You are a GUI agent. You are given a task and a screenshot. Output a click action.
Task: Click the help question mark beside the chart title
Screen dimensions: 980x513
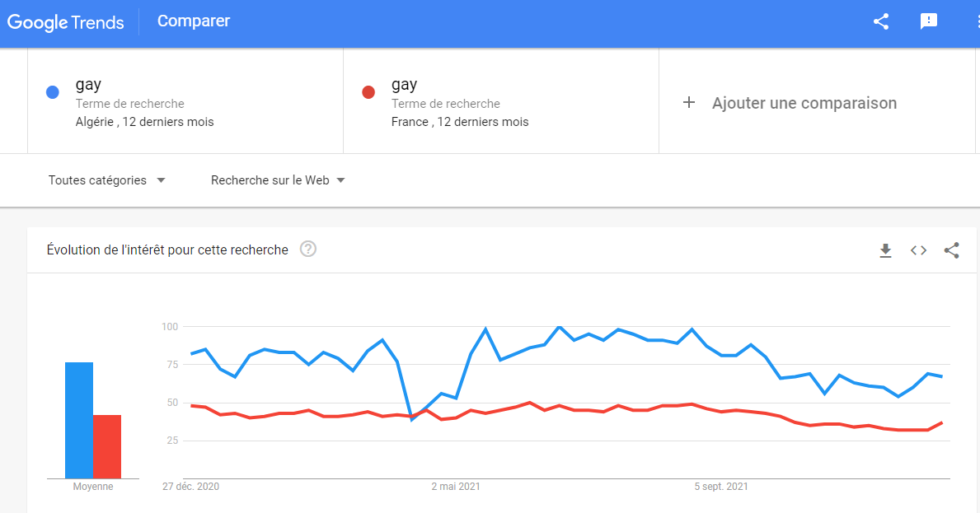tap(308, 249)
